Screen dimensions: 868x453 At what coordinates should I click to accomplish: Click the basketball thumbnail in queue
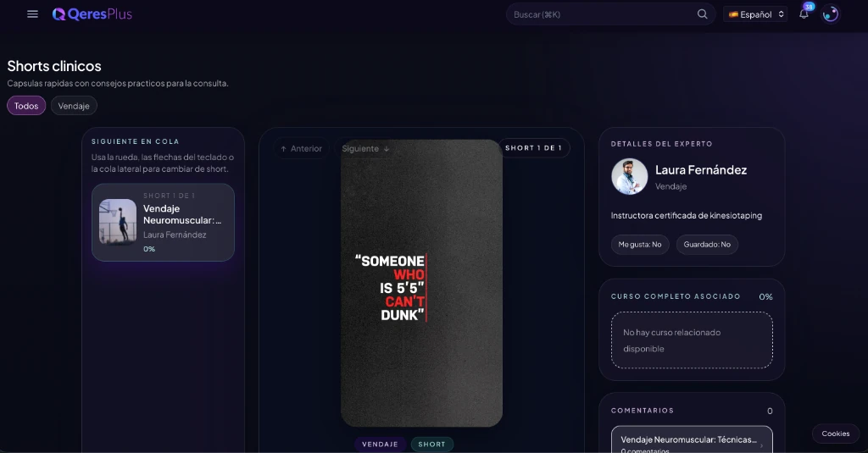(x=117, y=222)
